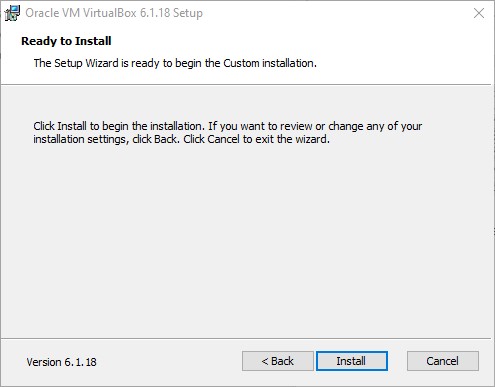
Task: Click the Version 6.1.18 label
Action: click(62, 362)
